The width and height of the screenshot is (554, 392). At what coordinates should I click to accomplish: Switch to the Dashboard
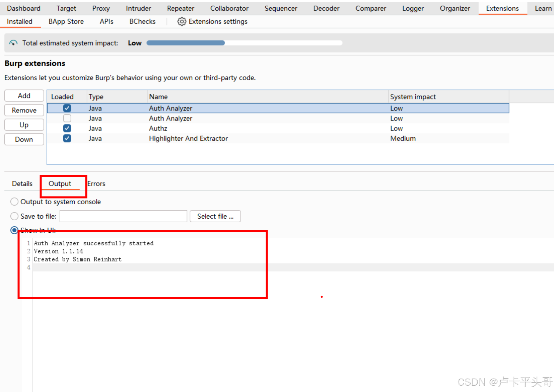(x=23, y=8)
